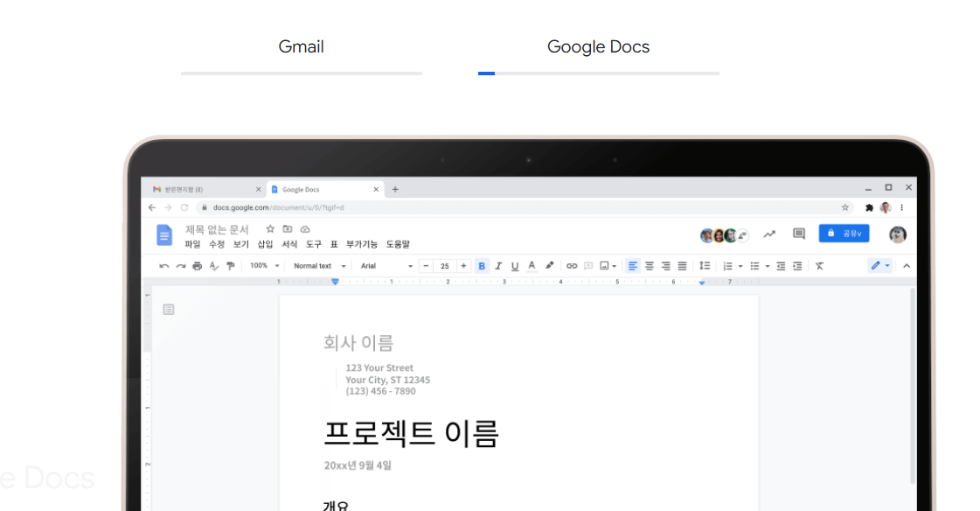Open the 파일 menu
The height and width of the screenshot is (511, 980).
pyautogui.click(x=192, y=244)
